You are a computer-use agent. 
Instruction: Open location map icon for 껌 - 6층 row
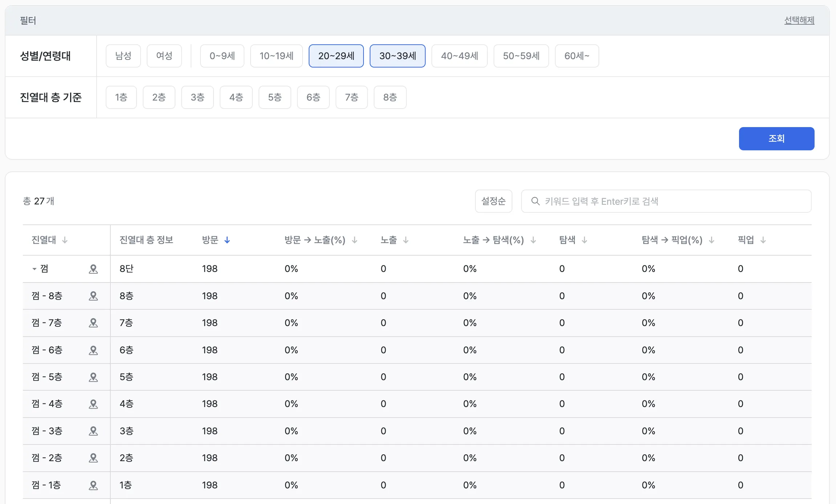coord(93,350)
